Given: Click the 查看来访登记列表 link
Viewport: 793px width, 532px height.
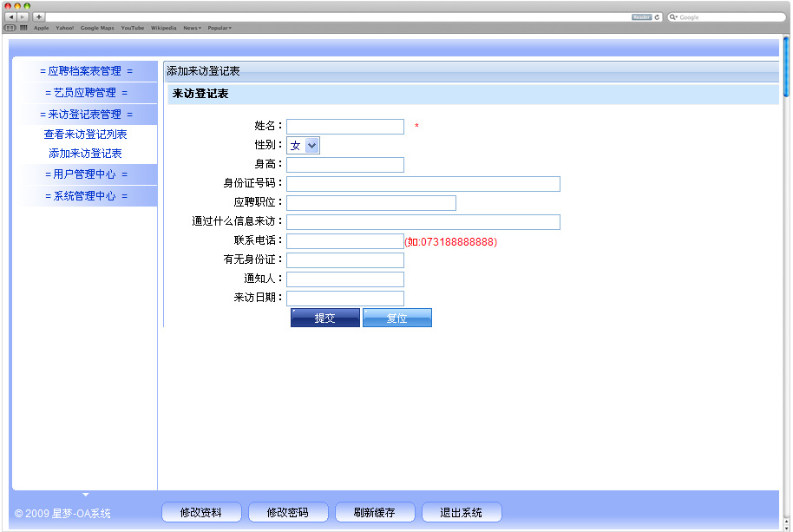Looking at the screenshot, I should point(86,135).
